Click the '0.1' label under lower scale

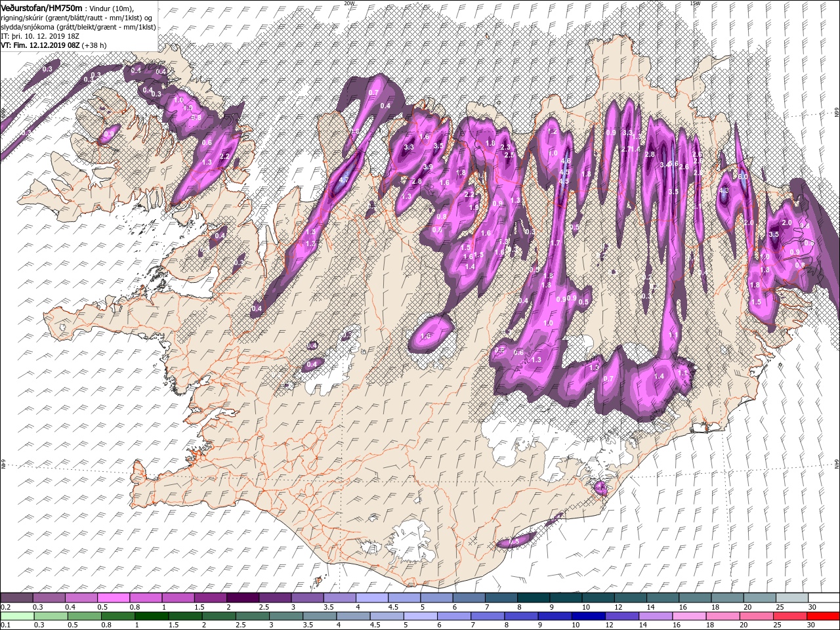[x=6, y=625]
